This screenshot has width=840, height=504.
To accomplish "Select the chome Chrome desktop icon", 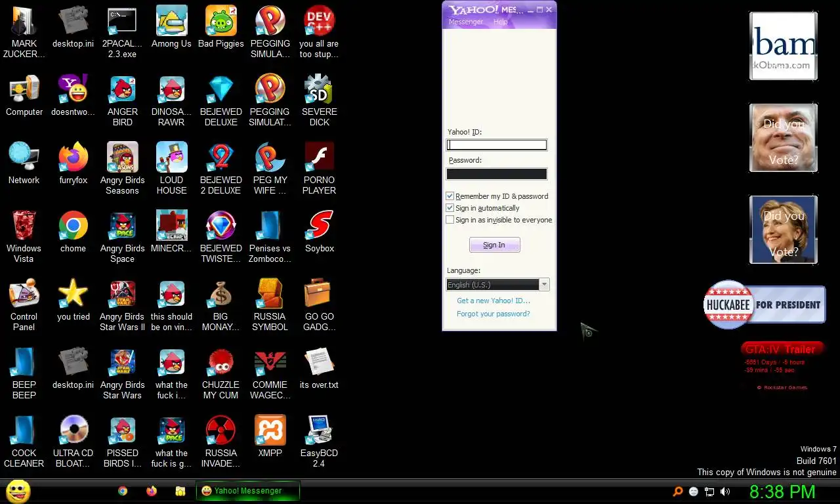I will pyautogui.click(x=73, y=226).
